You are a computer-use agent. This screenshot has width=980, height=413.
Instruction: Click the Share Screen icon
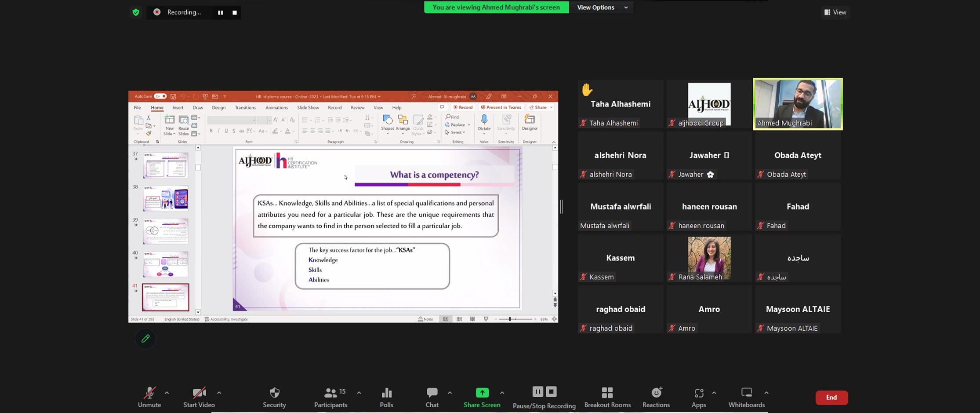482,393
